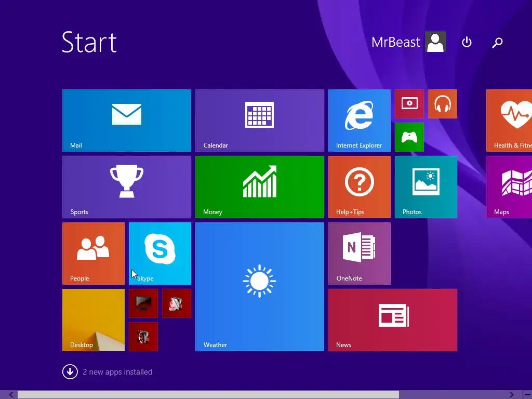Click the small red monitor app tile
Viewport: 532px width, 399px height.
[143, 303]
